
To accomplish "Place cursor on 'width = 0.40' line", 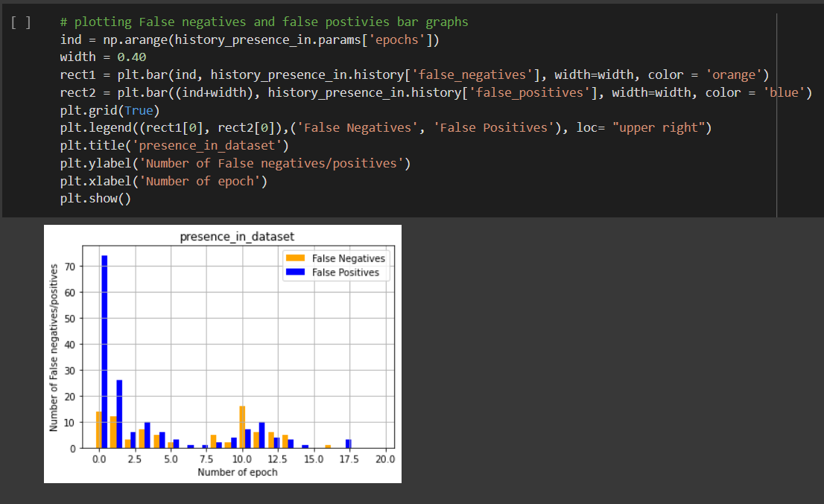I will 103,57.
